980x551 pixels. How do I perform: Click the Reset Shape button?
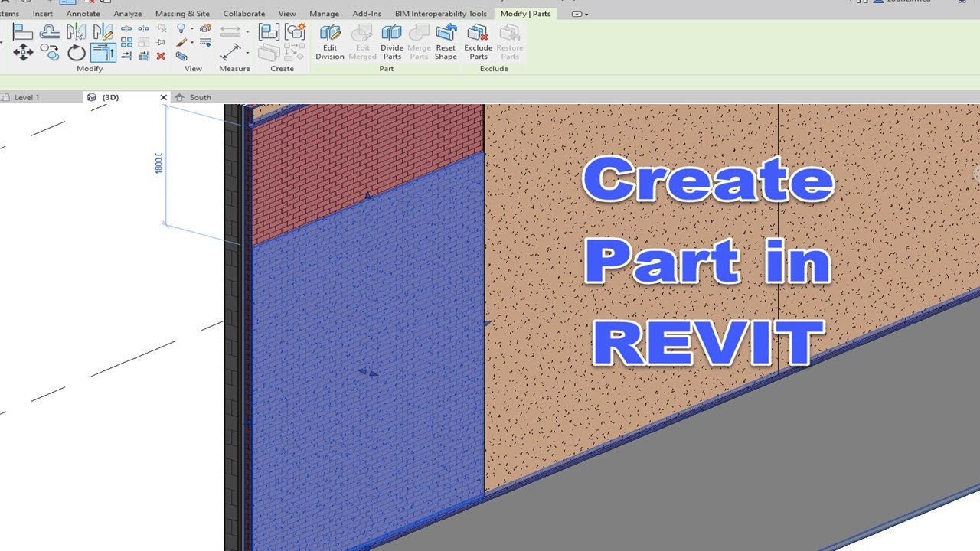pyautogui.click(x=446, y=42)
